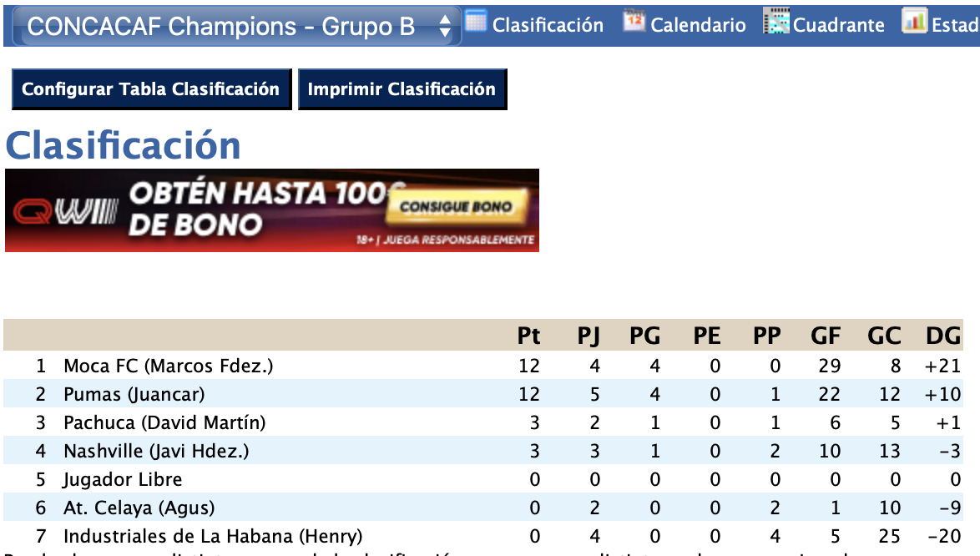Go to the Calendario menu item
The width and height of the screenshot is (980, 556).
698,25
